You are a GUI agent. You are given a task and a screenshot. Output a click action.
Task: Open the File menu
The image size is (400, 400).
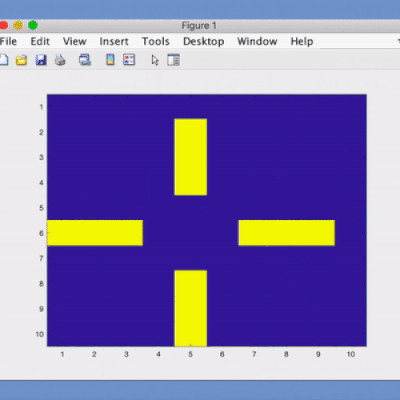point(8,41)
